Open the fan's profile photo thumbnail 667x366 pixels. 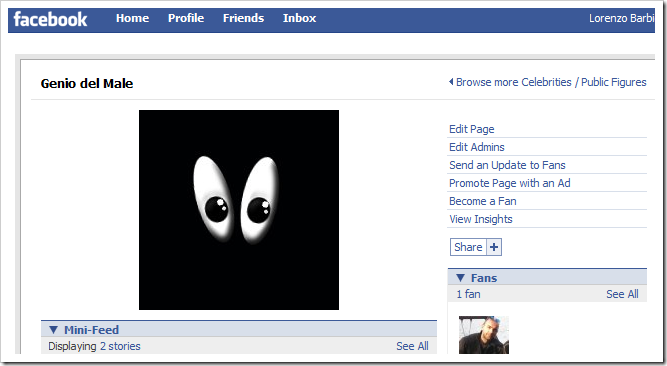484,335
